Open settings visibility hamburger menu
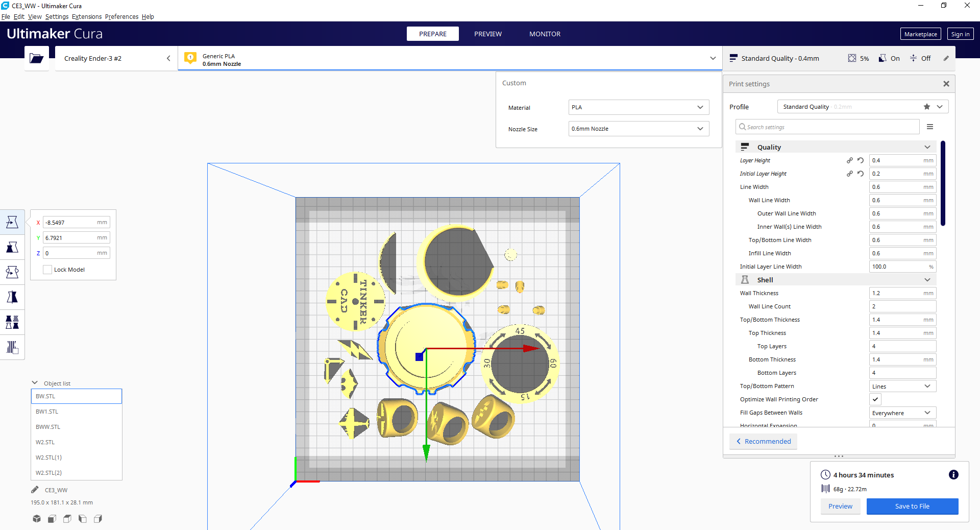 [930, 127]
